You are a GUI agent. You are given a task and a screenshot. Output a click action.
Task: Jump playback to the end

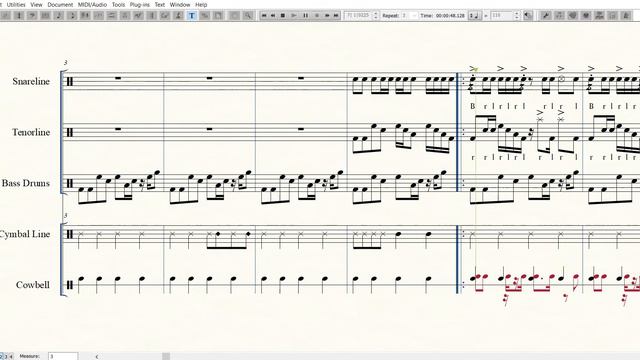(x=336, y=16)
